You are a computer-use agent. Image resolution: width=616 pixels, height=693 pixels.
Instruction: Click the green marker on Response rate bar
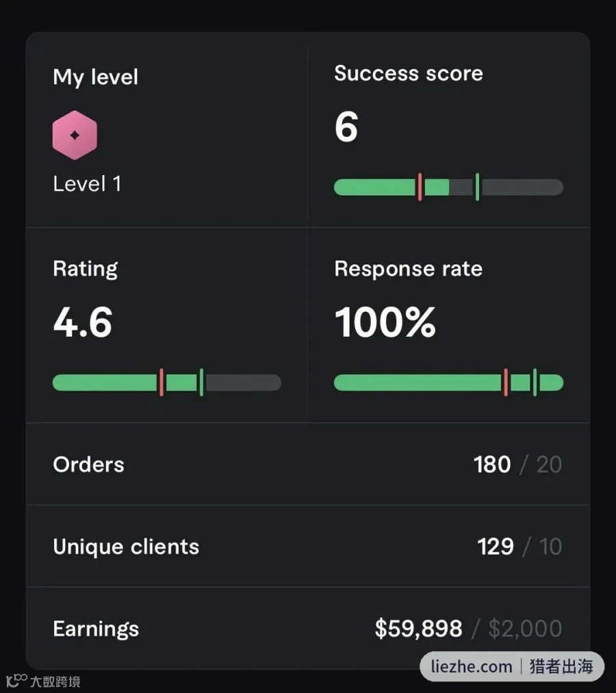535,382
